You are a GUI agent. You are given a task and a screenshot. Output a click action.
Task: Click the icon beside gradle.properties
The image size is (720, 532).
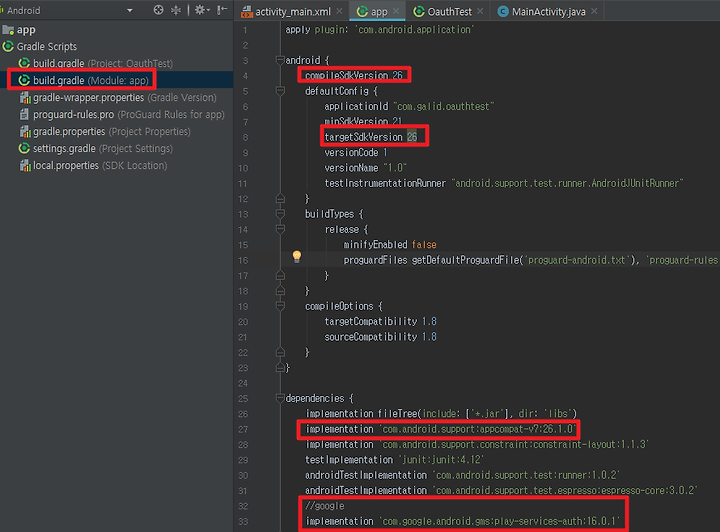click(25, 131)
